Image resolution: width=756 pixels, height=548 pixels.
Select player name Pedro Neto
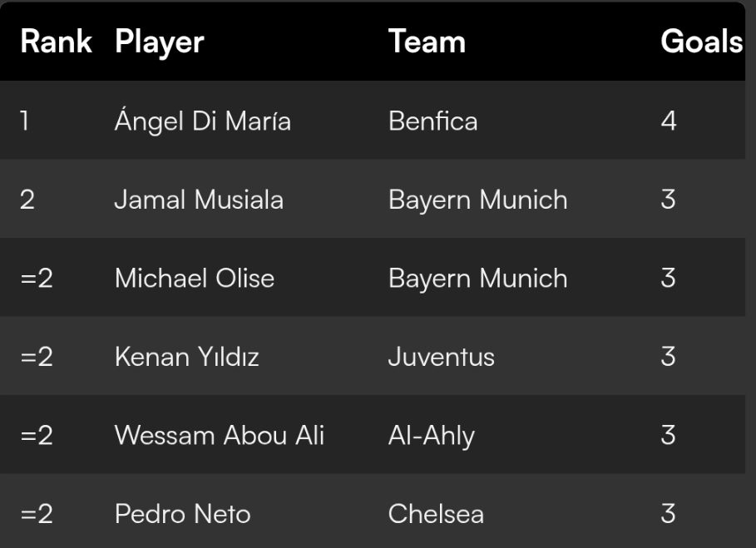coord(183,514)
